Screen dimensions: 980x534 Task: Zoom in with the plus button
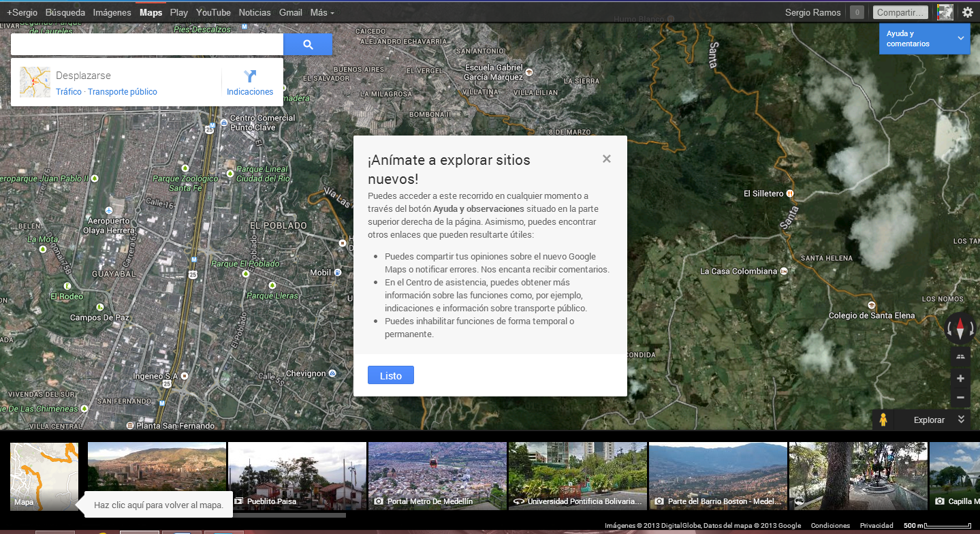pyautogui.click(x=960, y=379)
